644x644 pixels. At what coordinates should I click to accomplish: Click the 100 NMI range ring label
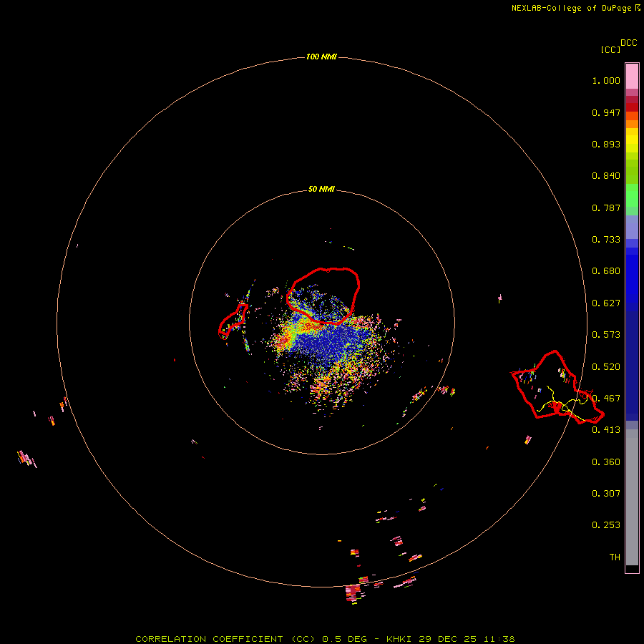pos(321,57)
